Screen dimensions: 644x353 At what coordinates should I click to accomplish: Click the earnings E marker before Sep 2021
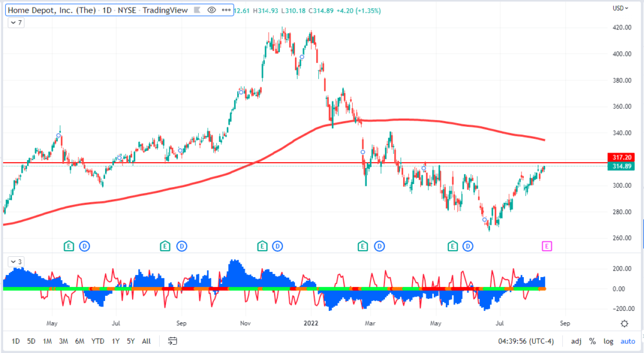pyautogui.click(x=165, y=246)
